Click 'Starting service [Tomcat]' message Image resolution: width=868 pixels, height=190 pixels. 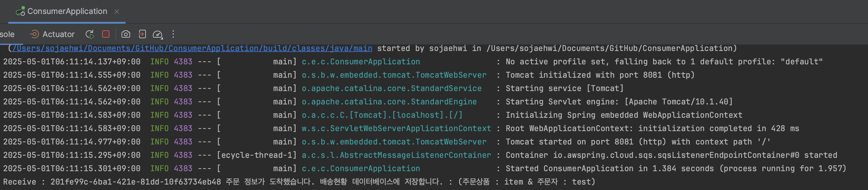coord(565,88)
